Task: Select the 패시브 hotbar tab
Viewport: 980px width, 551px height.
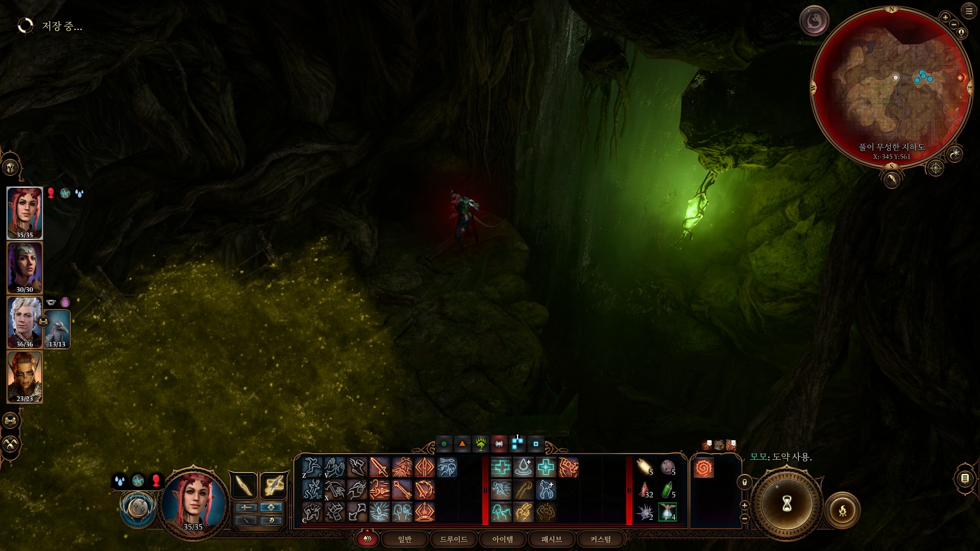Action: click(x=551, y=539)
